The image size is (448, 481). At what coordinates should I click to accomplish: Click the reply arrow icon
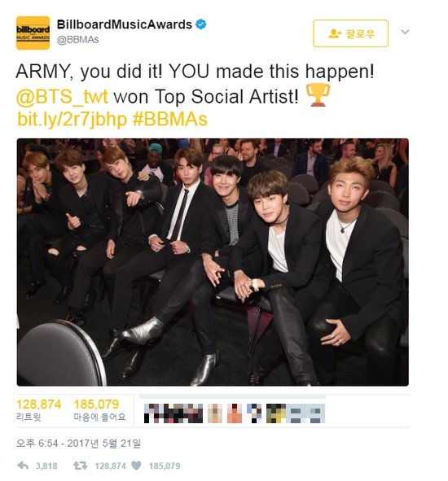[23, 466]
